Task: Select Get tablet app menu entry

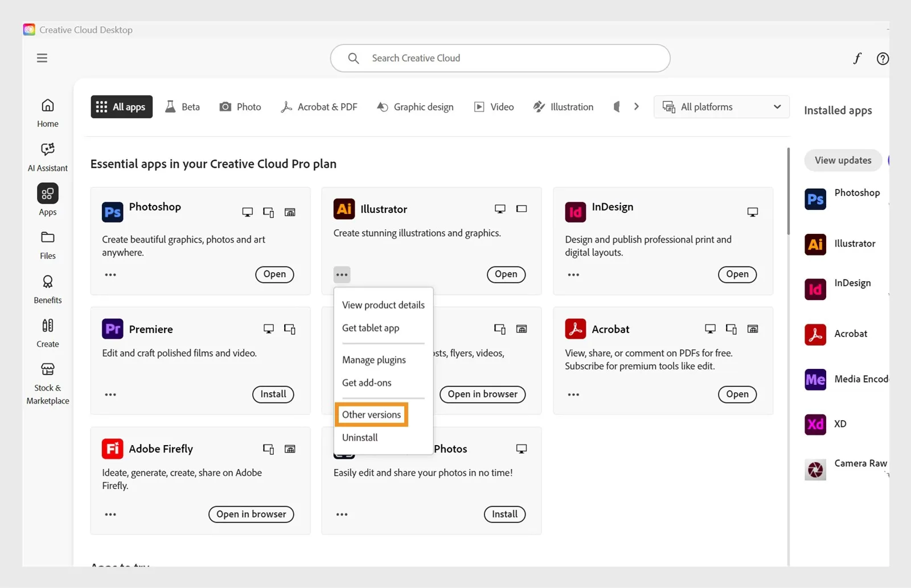Action: pyautogui.click(x=371, y=328)
